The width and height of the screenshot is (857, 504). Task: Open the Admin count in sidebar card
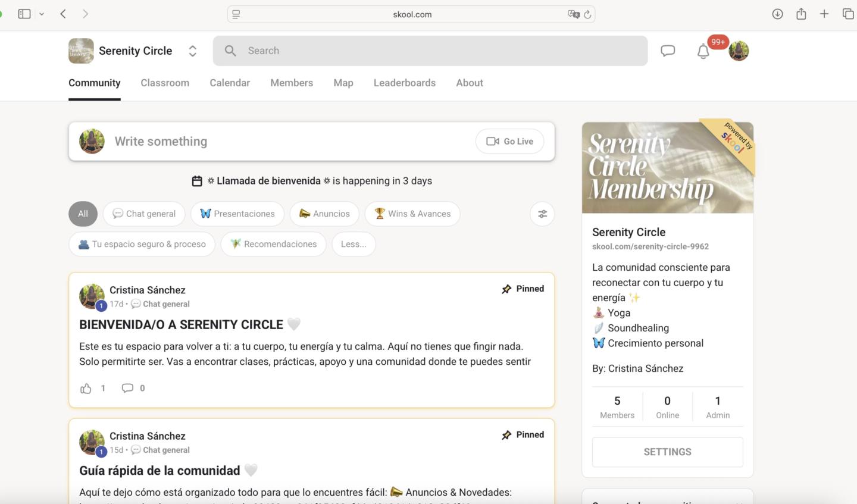[x=718, y=407]
